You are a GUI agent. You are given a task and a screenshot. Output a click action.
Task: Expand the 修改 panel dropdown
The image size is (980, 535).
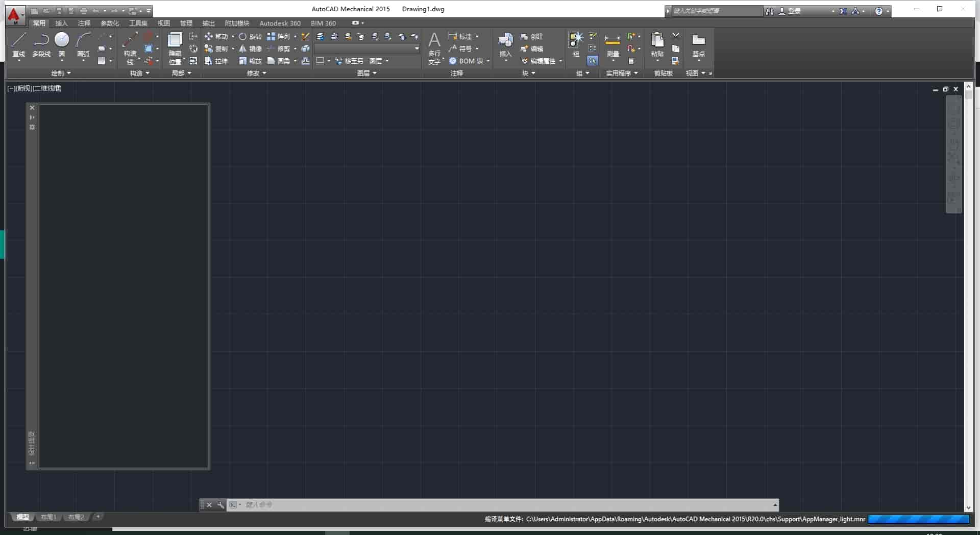coord(256,73)
